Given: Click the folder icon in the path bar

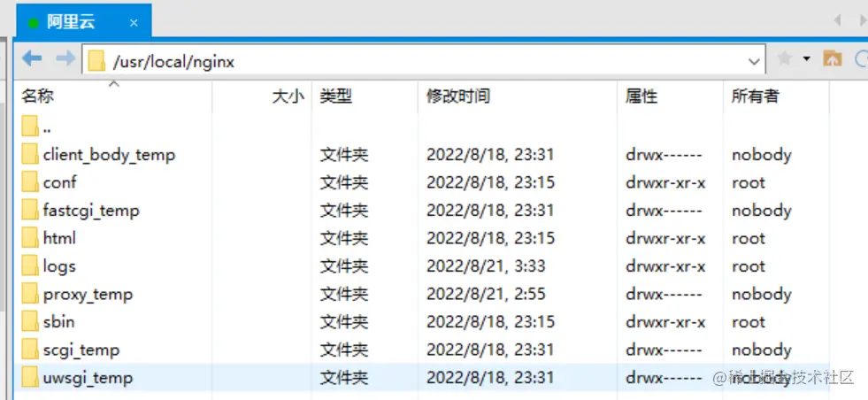Looking at the screenshot, I should click(x=96, y=60).
